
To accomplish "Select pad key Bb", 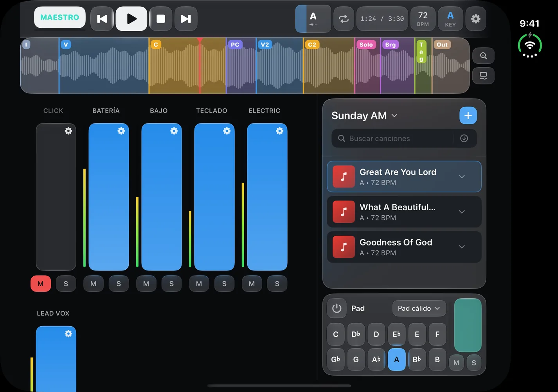I will pos(417,360).
